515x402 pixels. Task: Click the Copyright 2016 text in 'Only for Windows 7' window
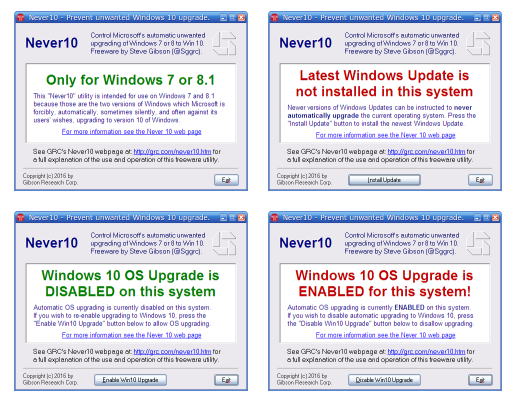tap(50, 179)
